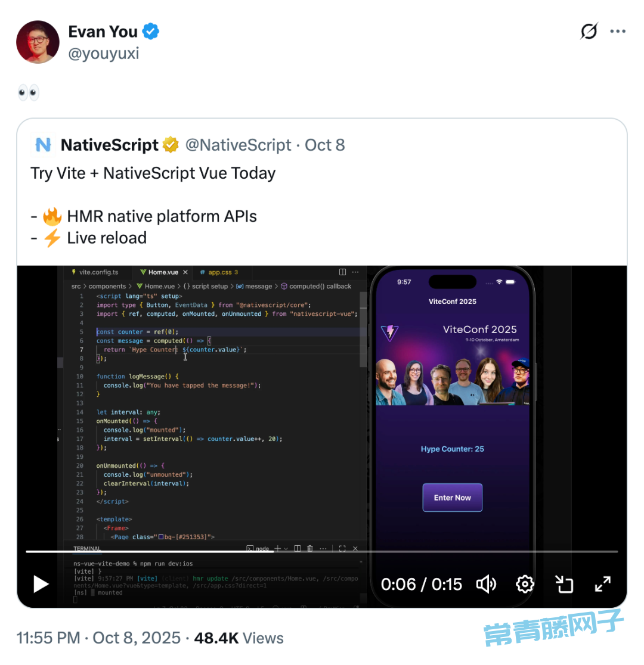This screenshot has height=665, width=644.
Task: Open the three-dot more options menu
Action: 618,31
